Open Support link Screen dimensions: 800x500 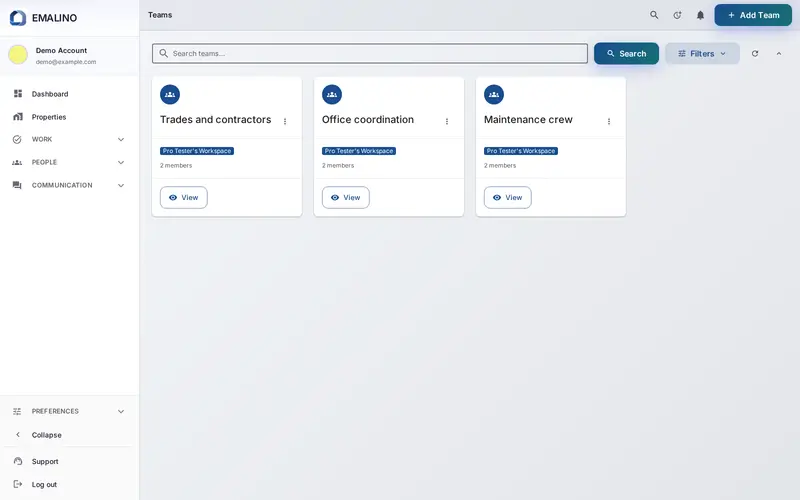pyautogui.click(x=45, y=461)
